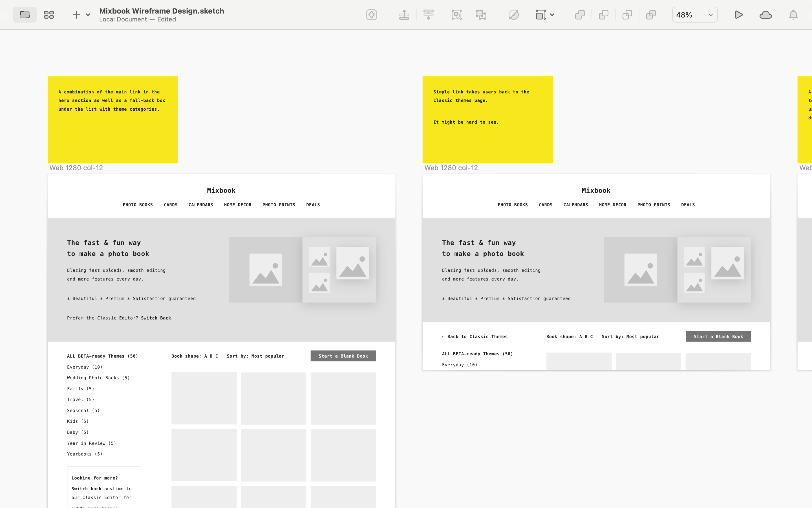Select 'Everyday (10)' in left artboard list
This screenshot has height=508, width=812.
tap(85, 367)
